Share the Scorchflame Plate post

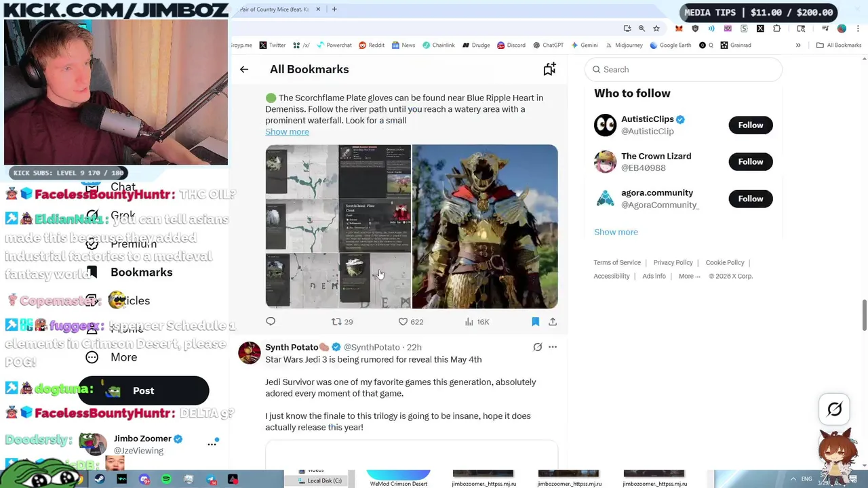553,321
